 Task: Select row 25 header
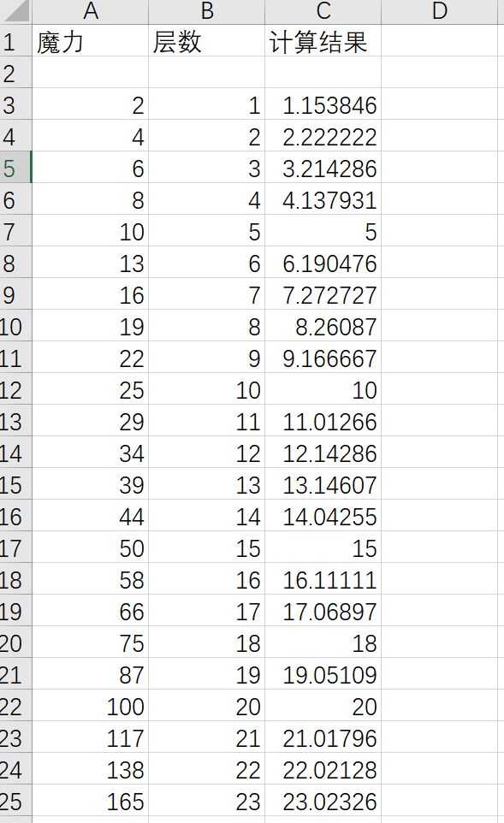[x=15, y=801]
